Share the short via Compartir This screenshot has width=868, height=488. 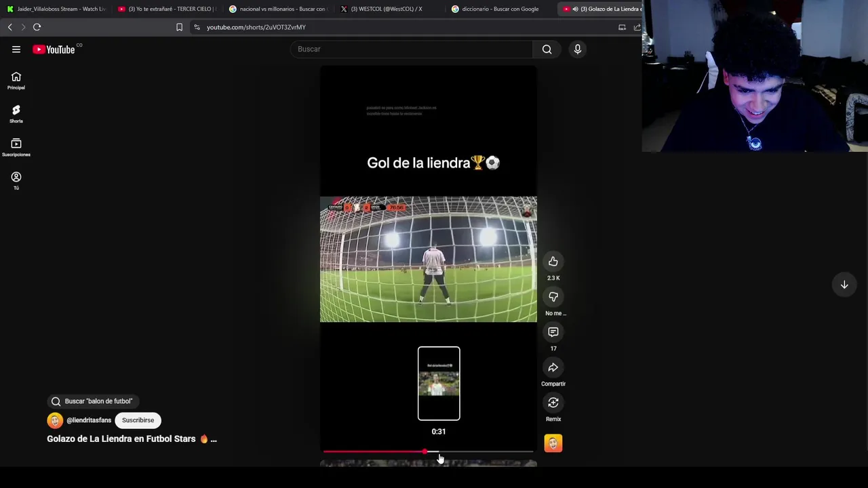tap(553, 367)
